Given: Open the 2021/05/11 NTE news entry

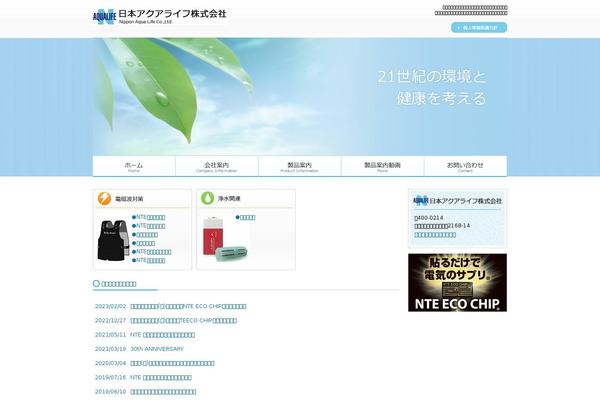Looking at the screenshot, I should coord(163,335).
